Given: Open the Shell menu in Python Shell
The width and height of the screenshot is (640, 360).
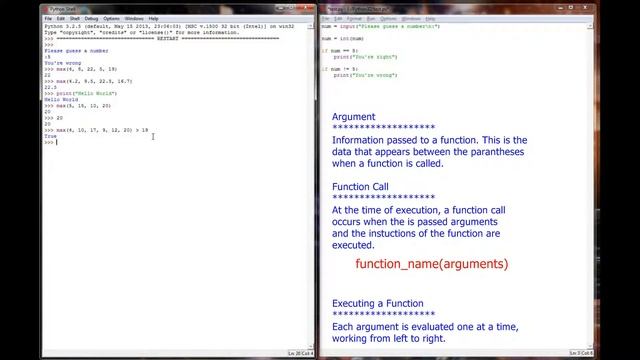Looking at the screenshot, I should 75,19.
